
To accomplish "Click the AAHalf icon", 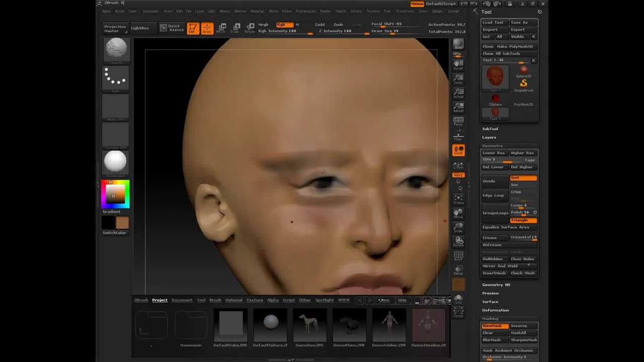I will tap(458, 107).
